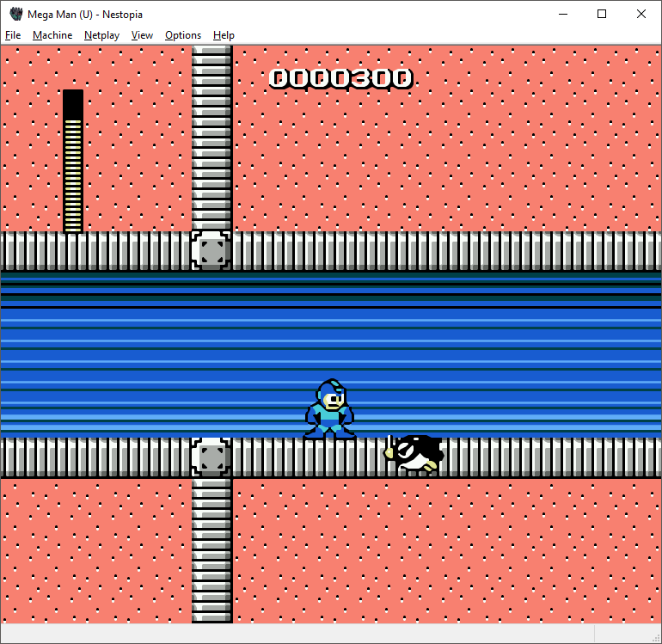Open the View menu
The image size is (662, 644).
142,35
